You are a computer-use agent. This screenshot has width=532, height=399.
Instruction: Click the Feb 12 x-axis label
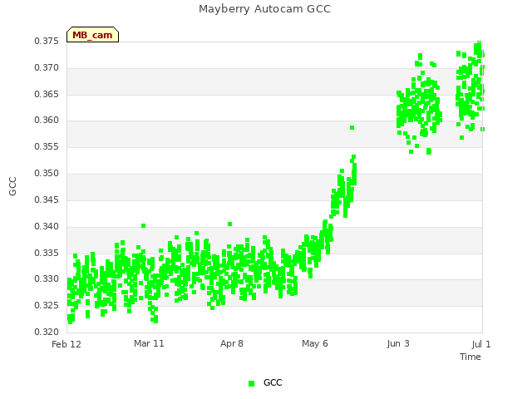pos(66,344)
